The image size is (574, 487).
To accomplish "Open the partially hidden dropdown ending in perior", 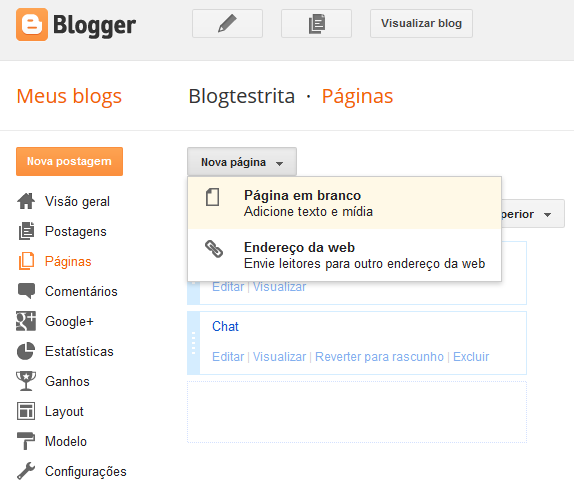I will click(x=533, y=214).
